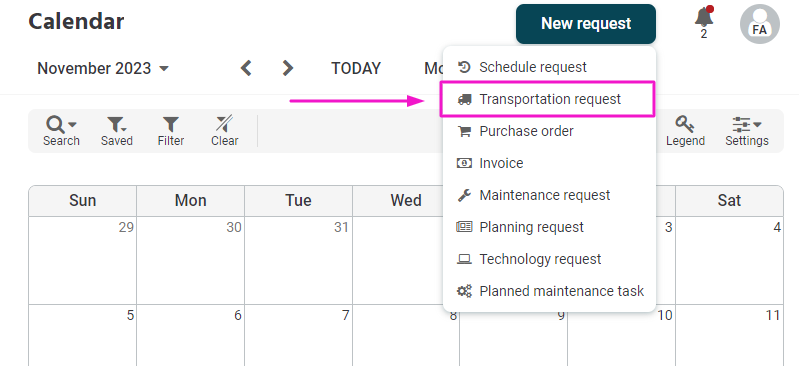Select Transportation request from menu
Viewport: 799px width, 366px height.
pyautogui.click(x=549, y=99)
